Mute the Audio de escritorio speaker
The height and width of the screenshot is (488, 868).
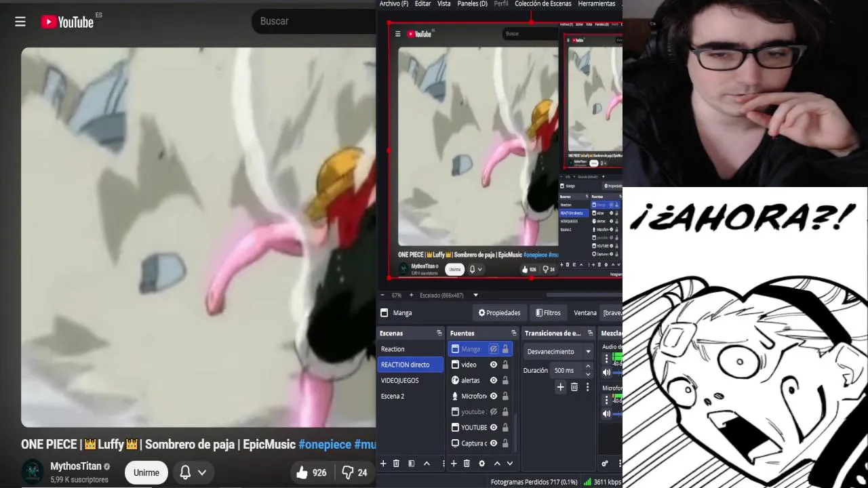[x=606, y=371]
